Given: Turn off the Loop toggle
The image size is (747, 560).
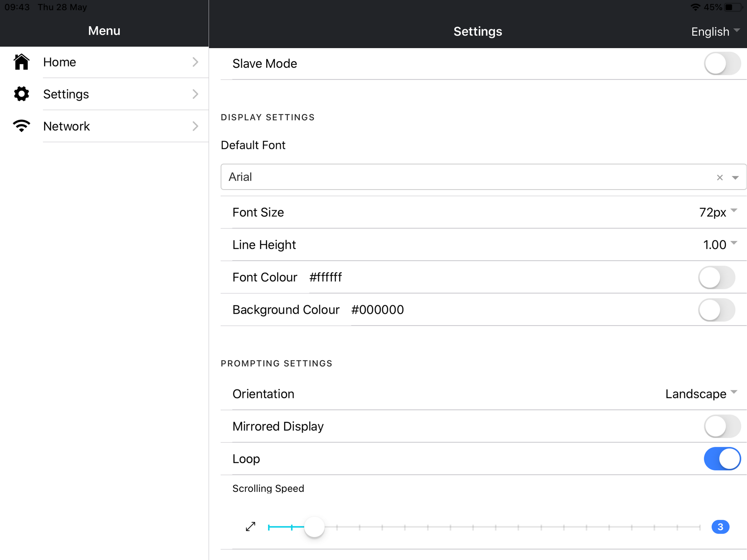Looking at the screenshot, I should click(x=722, y=459).
